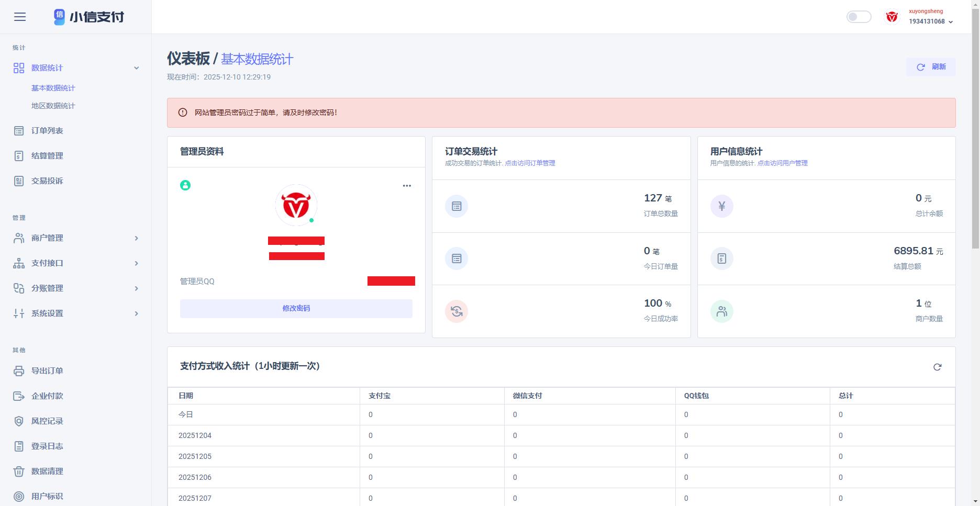The height and width of the screenshot is (506, 980).
Task: Switch to 地区数据统计
Action: [52, 106]
